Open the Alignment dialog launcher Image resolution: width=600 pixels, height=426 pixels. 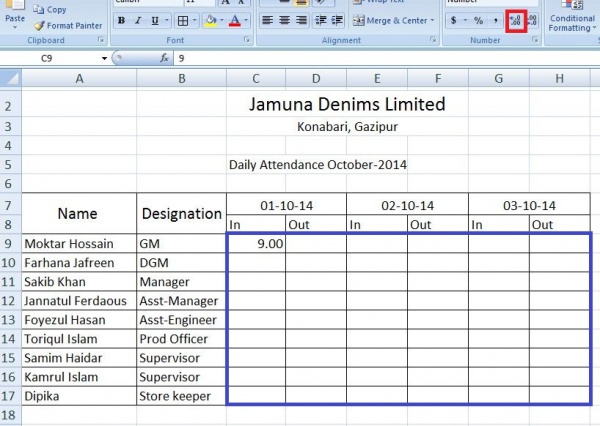coord(433,39)
